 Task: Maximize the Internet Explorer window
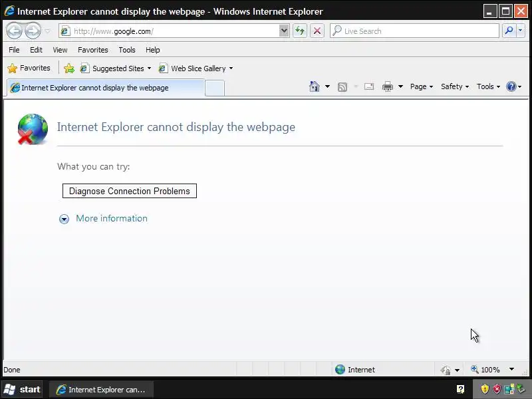pyautogui.click(x=505, y=11)
